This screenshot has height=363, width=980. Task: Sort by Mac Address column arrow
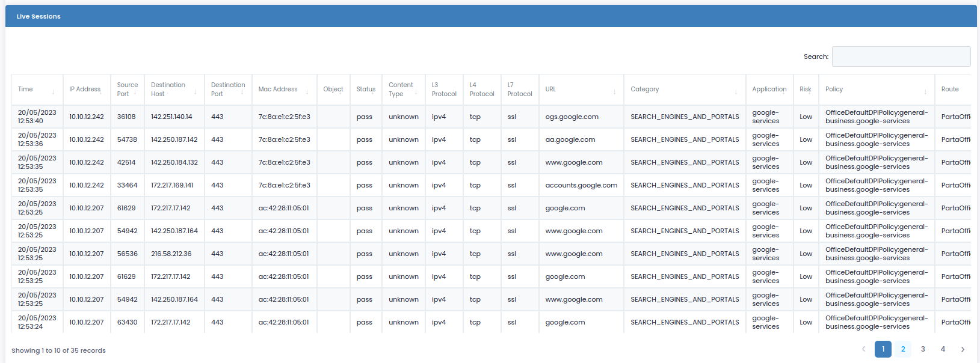coord(307,92)
